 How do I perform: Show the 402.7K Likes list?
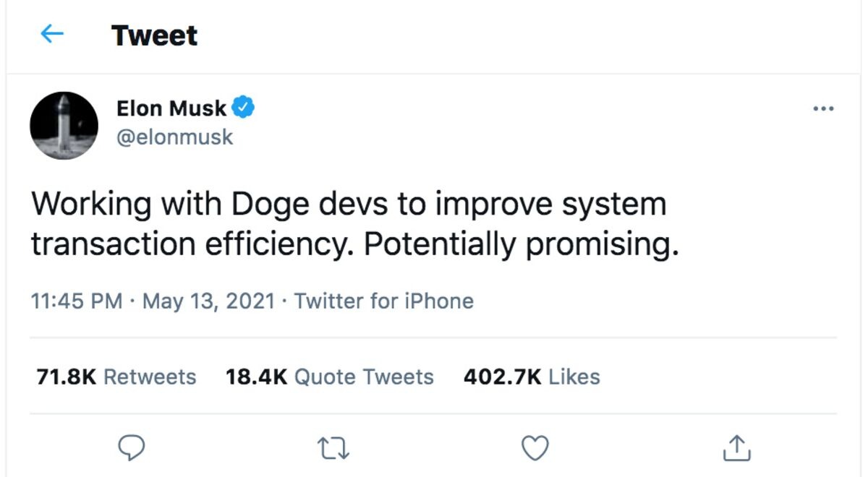click(532, 377)
